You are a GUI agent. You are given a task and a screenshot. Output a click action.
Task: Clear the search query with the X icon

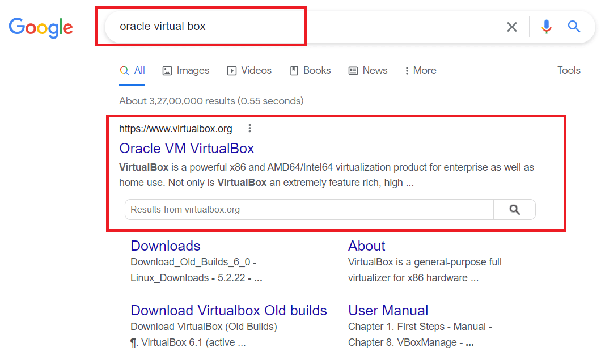pyautogui.click(x=511, y=27)
